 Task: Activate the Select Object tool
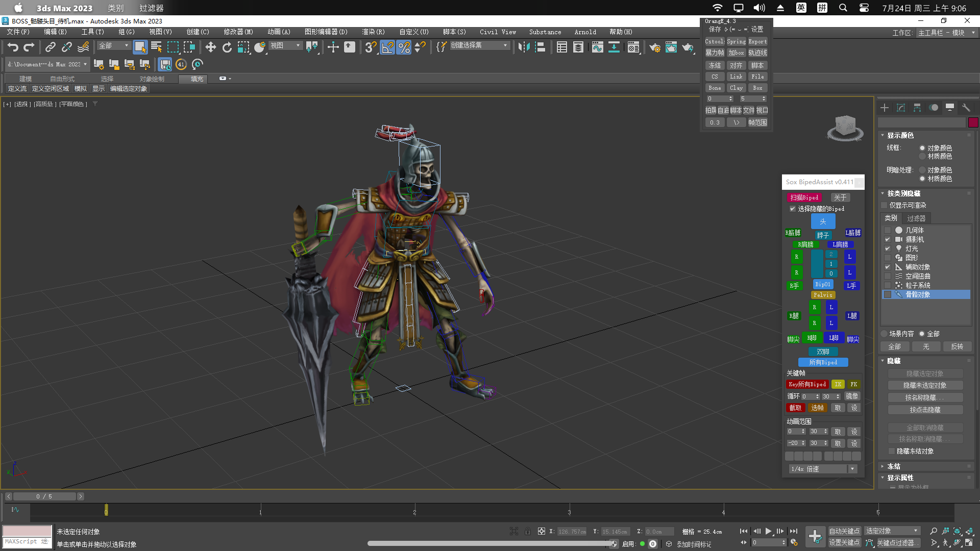coord(140,47)
